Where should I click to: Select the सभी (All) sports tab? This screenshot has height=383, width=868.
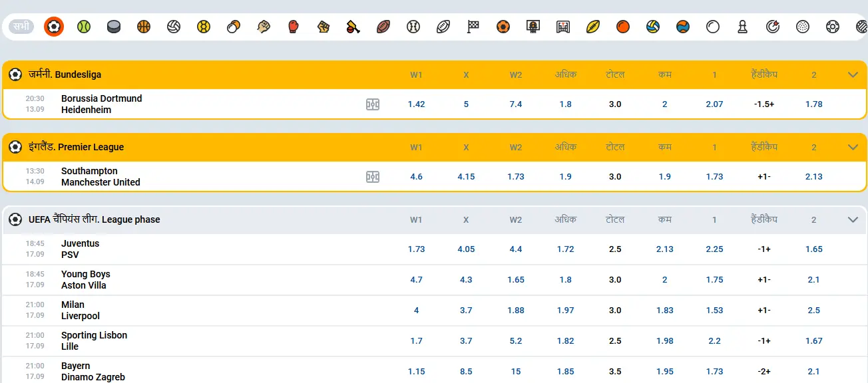point(22,27)
